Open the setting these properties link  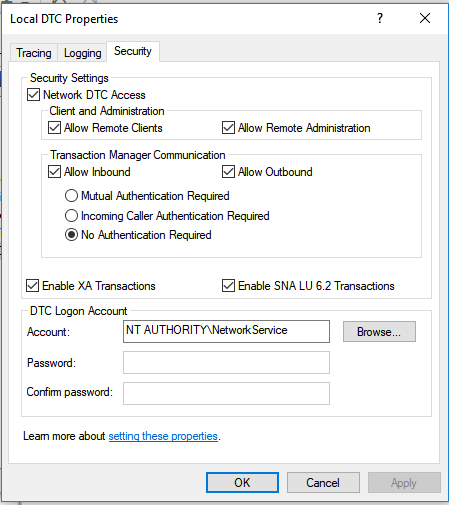click(163, 436)
